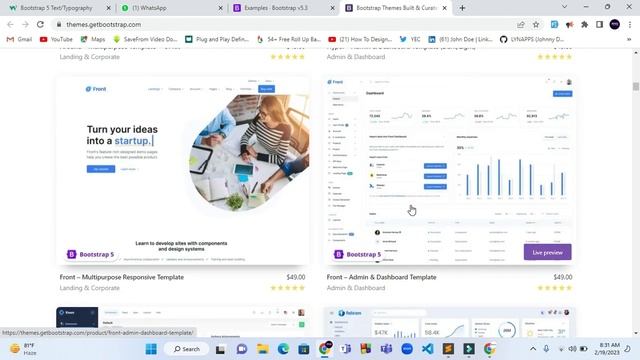Open Microsoft Store from the taskbar

click(x=304, y=349)
